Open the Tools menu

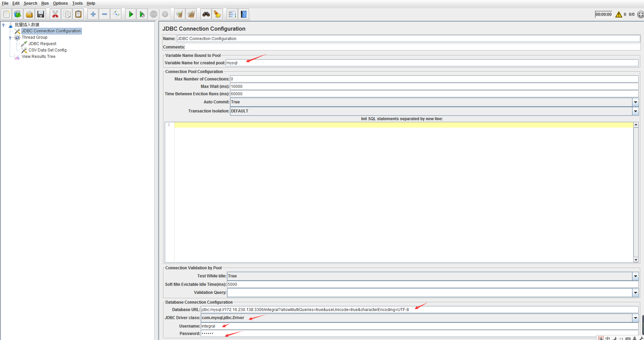point(77,3)
